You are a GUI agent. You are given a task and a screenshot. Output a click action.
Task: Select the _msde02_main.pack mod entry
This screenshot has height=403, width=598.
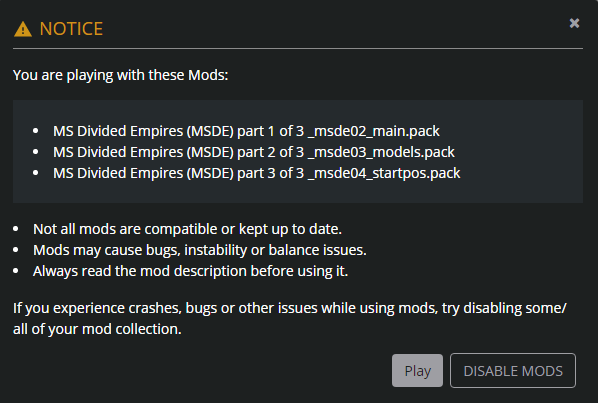(246, 131)
